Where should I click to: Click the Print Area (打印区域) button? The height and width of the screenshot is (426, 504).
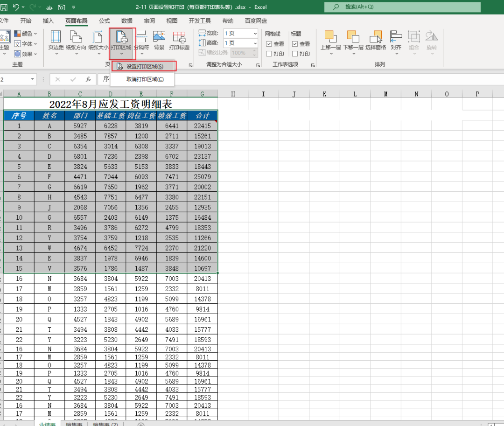(x=121, y=43)
